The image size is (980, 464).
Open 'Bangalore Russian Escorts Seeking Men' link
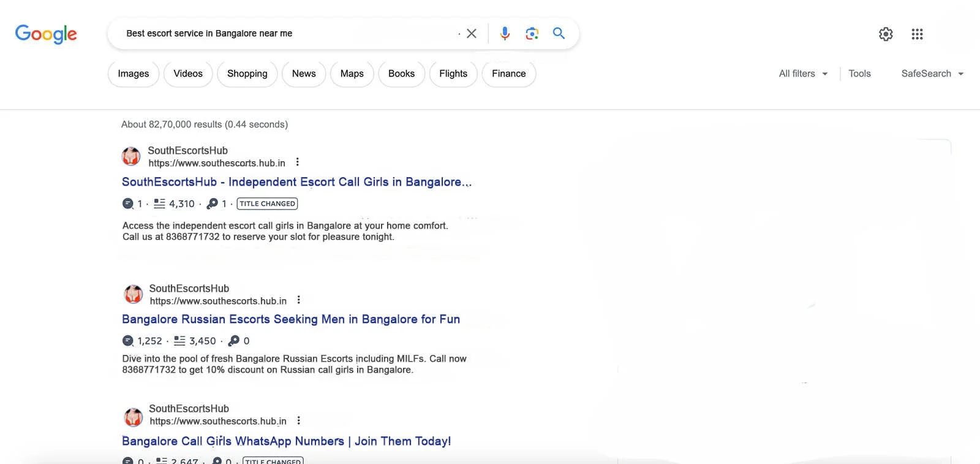click(291, 319)
